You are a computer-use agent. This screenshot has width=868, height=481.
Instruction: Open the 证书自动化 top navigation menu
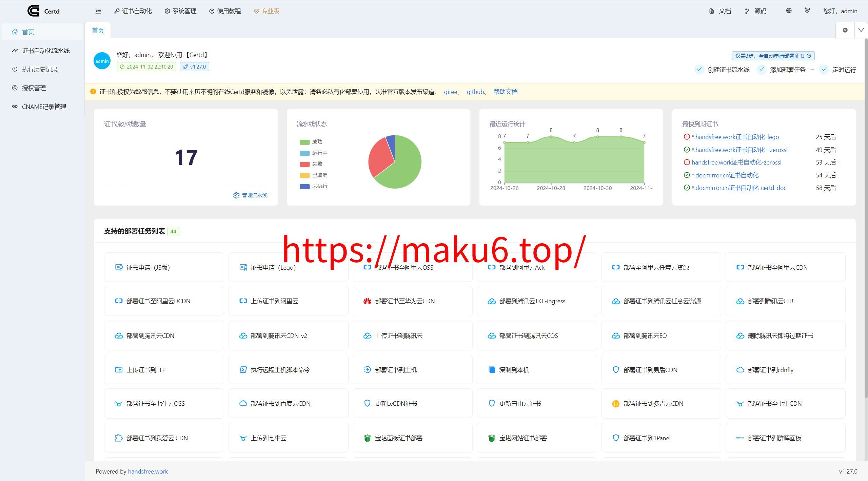click(133, 11)
